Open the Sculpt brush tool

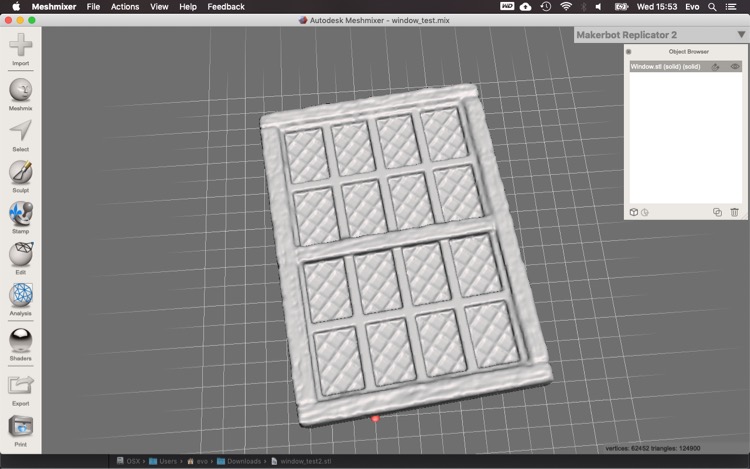(21, 176)
